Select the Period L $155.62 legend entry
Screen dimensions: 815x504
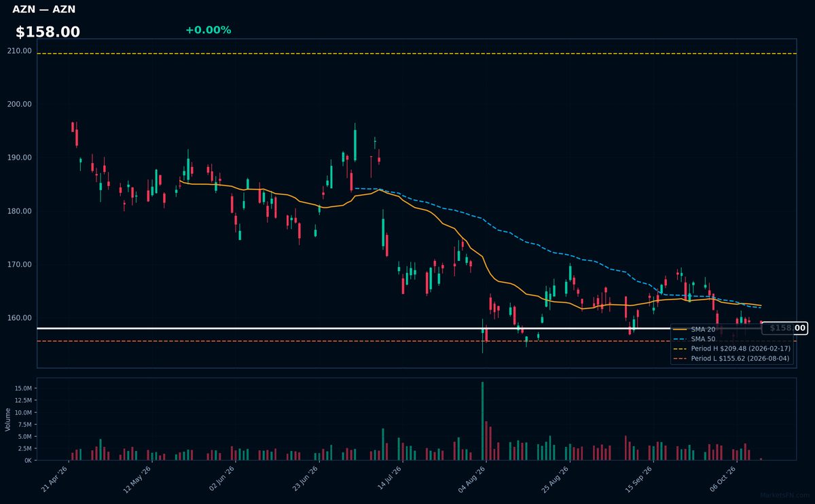tap(731, 358)
